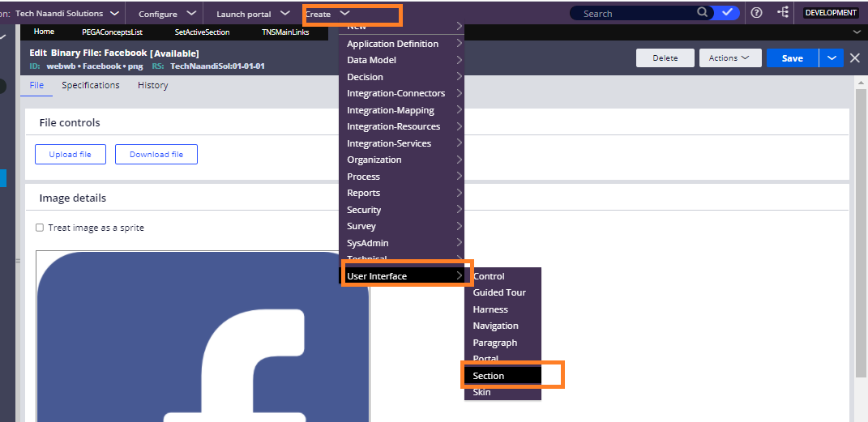Expand Data Model submenu
868x422 pixels.
[x=401, y=60]
